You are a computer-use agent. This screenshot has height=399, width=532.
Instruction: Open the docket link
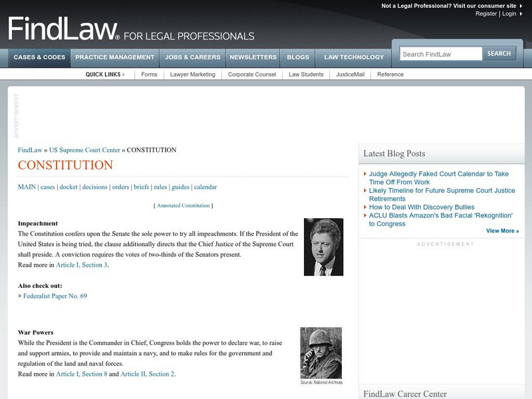tap(68, 187)
